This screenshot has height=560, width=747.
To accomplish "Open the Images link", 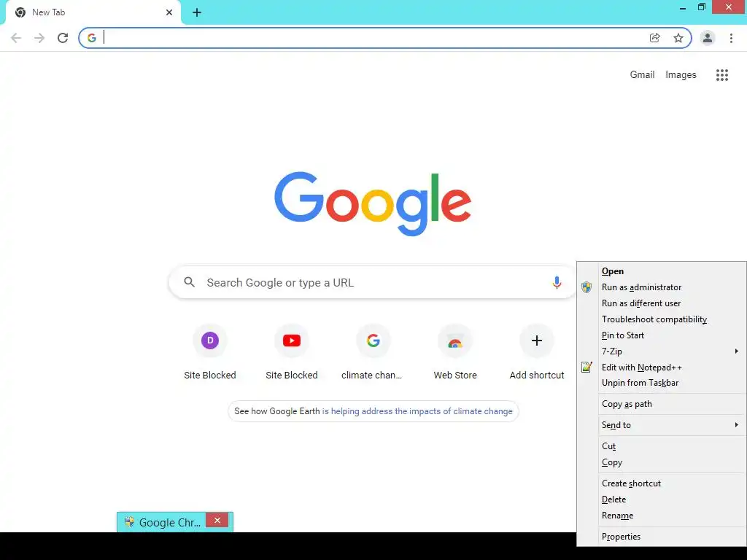I will 681,75.
